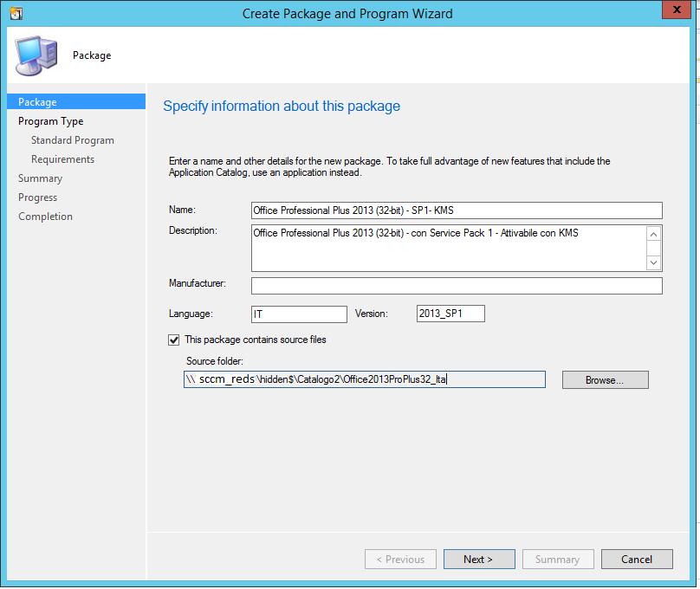Viewport: 700px width, 589px height.
Task: Select the Requirements step
Action: coord(63,159)
